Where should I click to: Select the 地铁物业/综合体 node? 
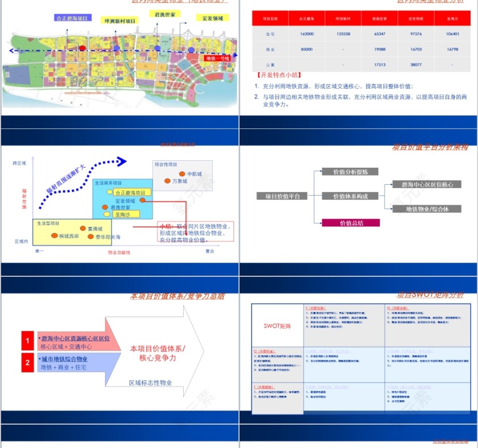click(427, 209)
